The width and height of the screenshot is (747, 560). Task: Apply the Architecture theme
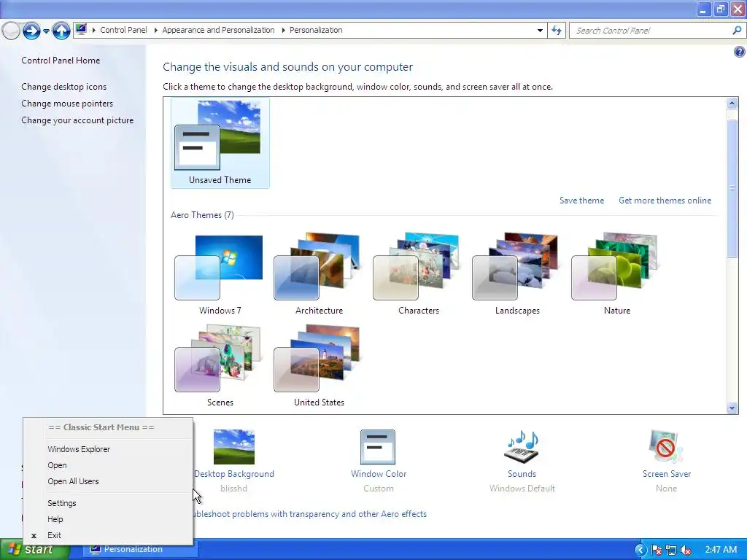(x=319, y=275)
